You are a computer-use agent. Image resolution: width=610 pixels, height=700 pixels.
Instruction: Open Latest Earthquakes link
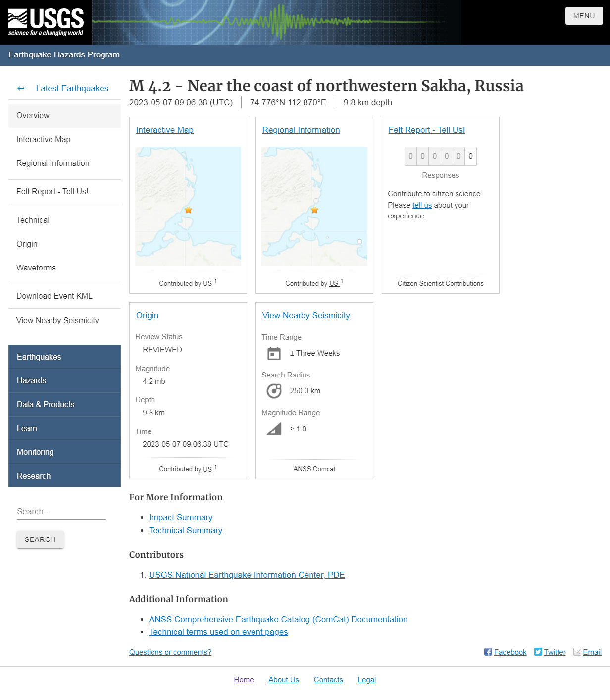(x=72, y=88)
